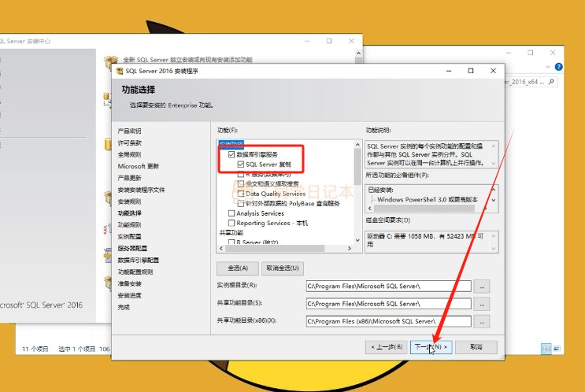The width and height of the screenshot is (585, 392).
Task: Select the Microsoft 更新 step in sidebar
Action: pos(138,166)
